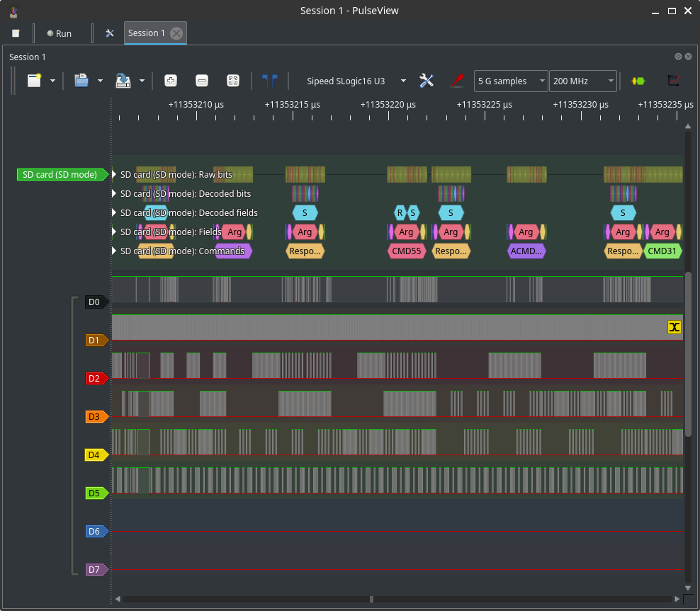Expand the Raw bits decoder row
Viewport: 700px width, 611px height.
115,175
